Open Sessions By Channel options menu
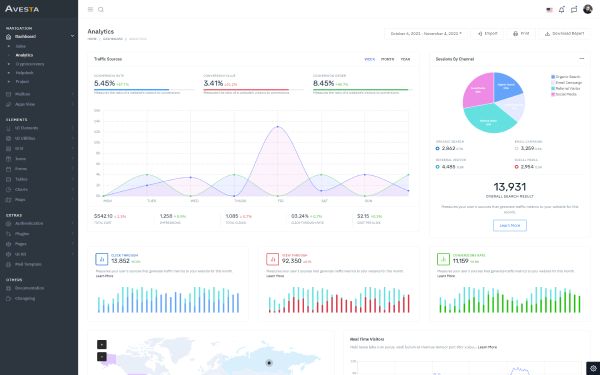 click(x=582, y=59)
